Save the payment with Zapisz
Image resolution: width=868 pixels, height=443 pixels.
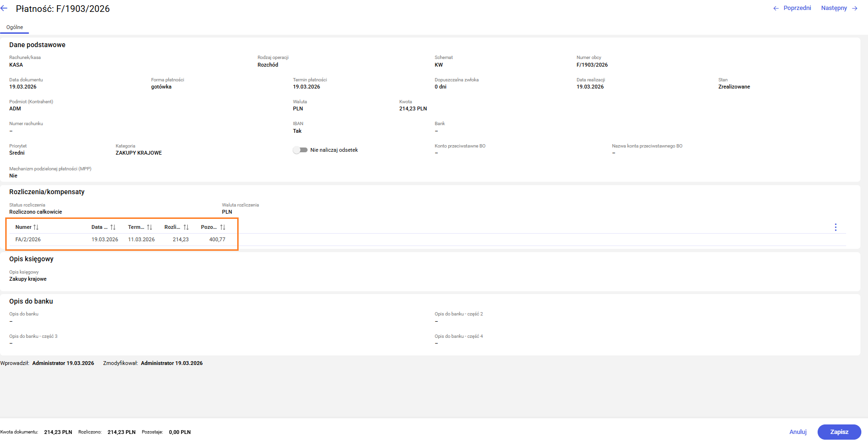839,432
